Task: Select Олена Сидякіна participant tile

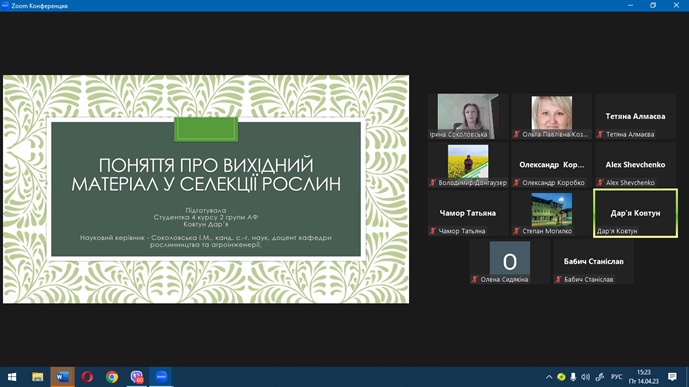Action: [510, 261]
